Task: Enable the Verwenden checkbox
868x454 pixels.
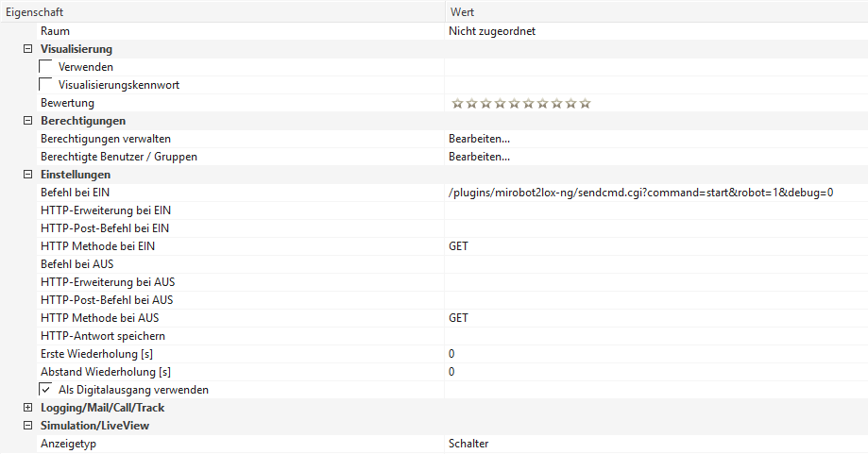Action: click(x=45, y=67)
